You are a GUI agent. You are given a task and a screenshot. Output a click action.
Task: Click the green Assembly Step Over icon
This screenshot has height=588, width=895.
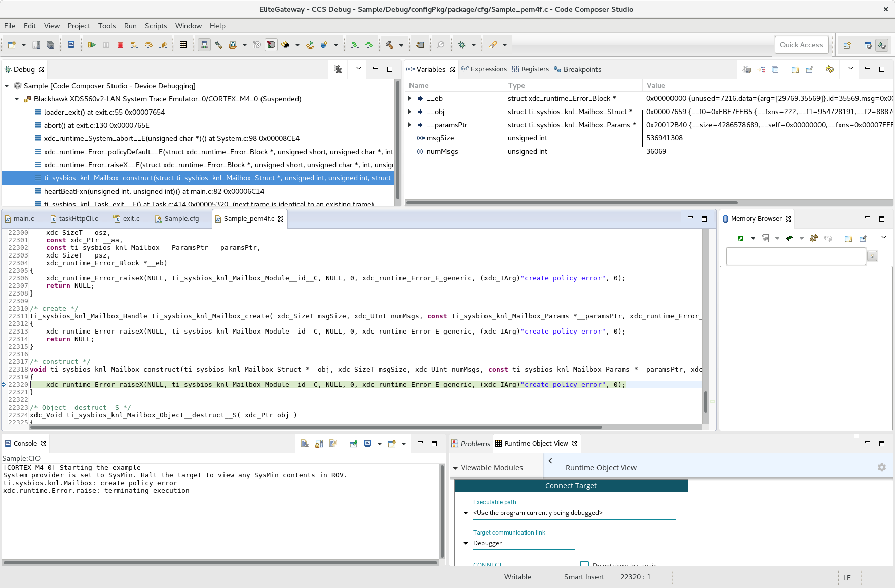pyautogui.click(x=369, y=45)
